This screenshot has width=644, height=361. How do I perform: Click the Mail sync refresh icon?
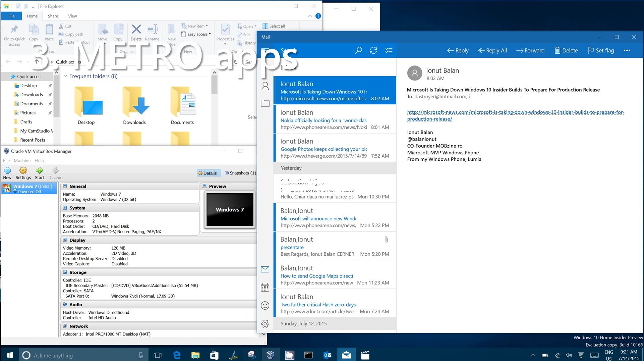point(373,50)
